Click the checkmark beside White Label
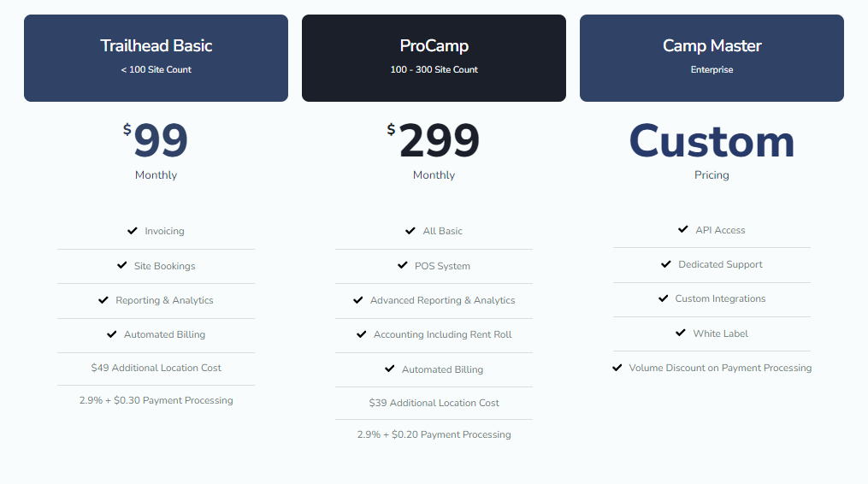Image resolution: width=868 pixels, height=484 pixels. point(681,333)
